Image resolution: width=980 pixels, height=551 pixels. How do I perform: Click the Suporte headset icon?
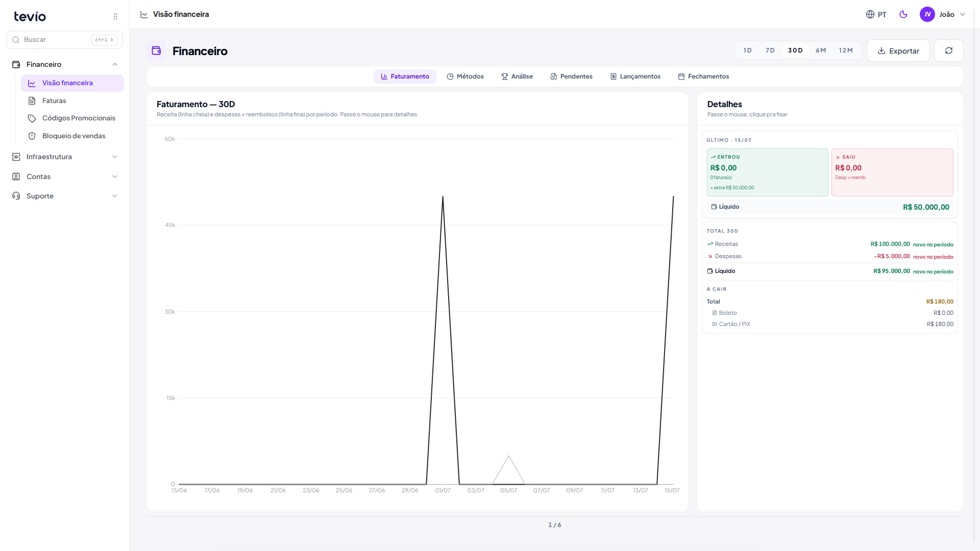(16, 196)
